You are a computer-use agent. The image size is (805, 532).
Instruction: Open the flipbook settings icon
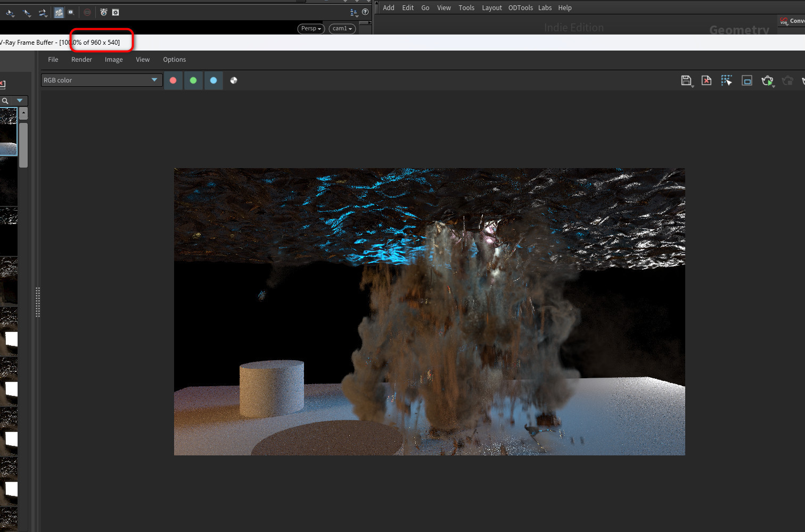116,12
